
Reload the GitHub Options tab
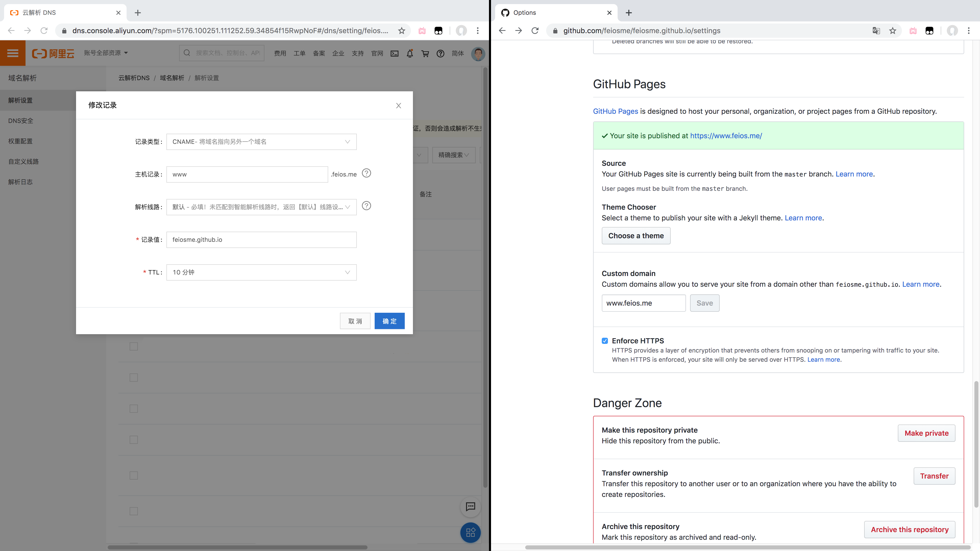pos(535,31)
